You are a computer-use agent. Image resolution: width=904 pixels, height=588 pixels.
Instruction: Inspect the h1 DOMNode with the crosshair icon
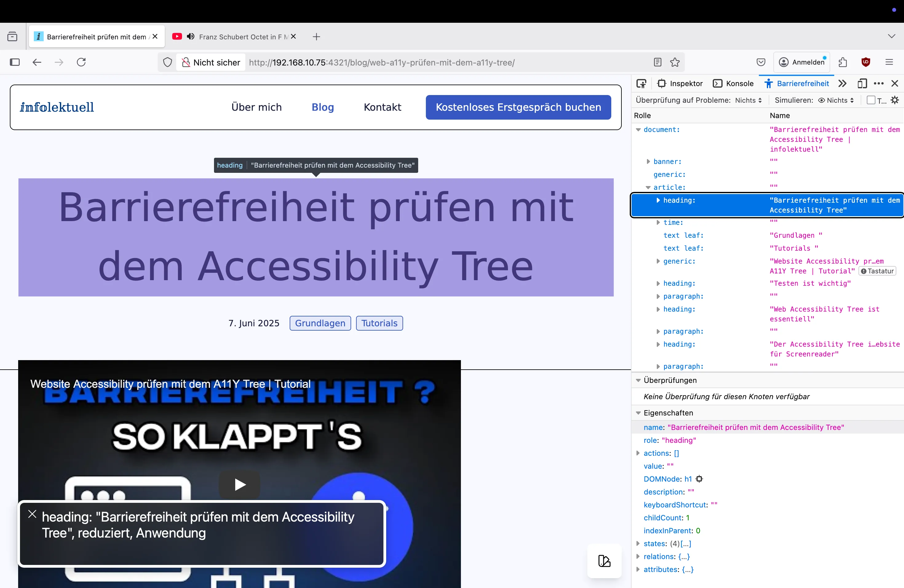pos(699,479)
